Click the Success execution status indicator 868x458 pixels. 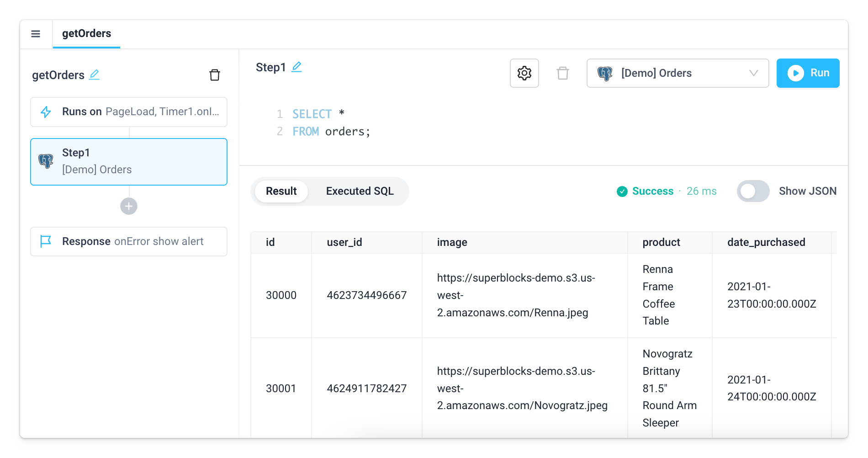click(645, 191)
